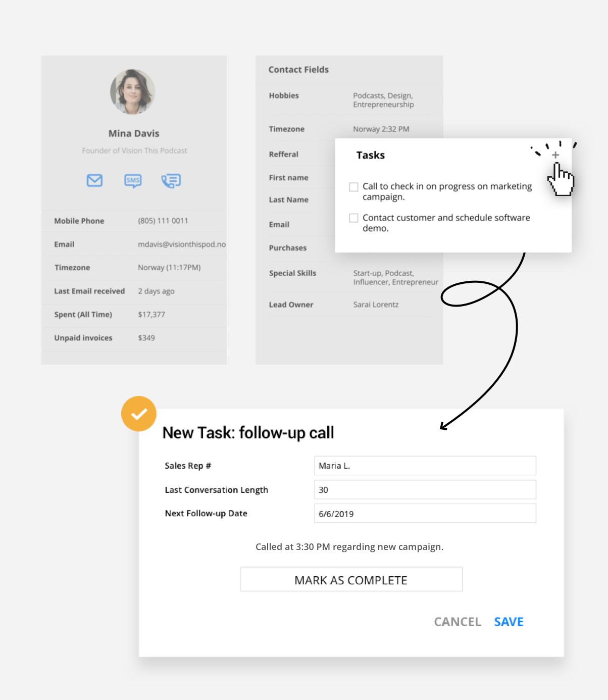Click the Tasks panel header
Image resolution: width=608 pixels, height=700 pixels.
point(370,155)
